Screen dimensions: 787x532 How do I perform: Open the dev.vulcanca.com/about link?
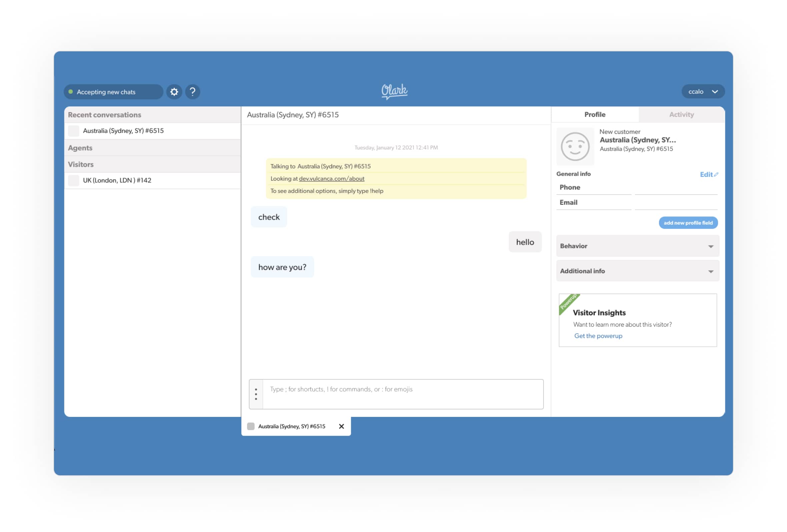click(x=331, y=178)
